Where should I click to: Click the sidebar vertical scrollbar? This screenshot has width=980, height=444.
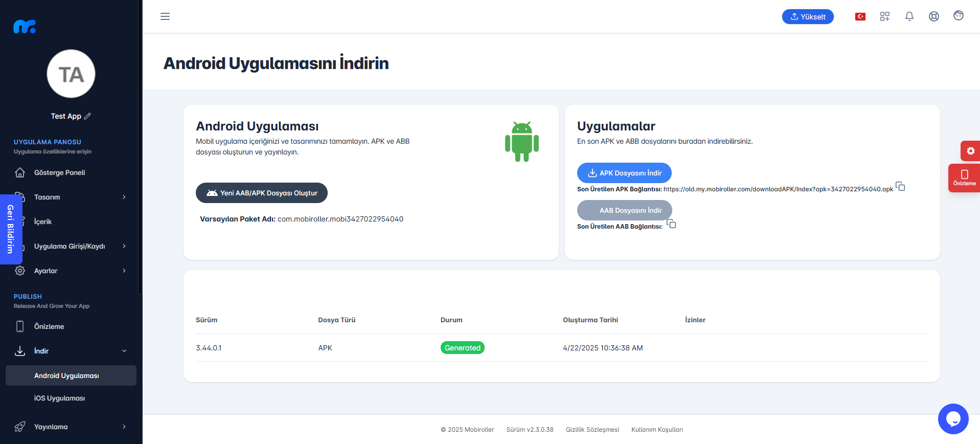coord(140,147)
